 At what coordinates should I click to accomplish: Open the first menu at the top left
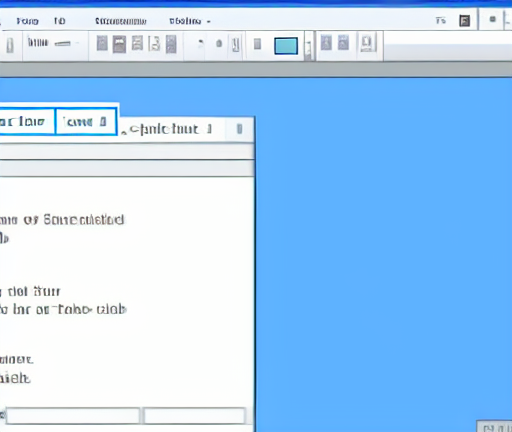[x=27, y=21]
